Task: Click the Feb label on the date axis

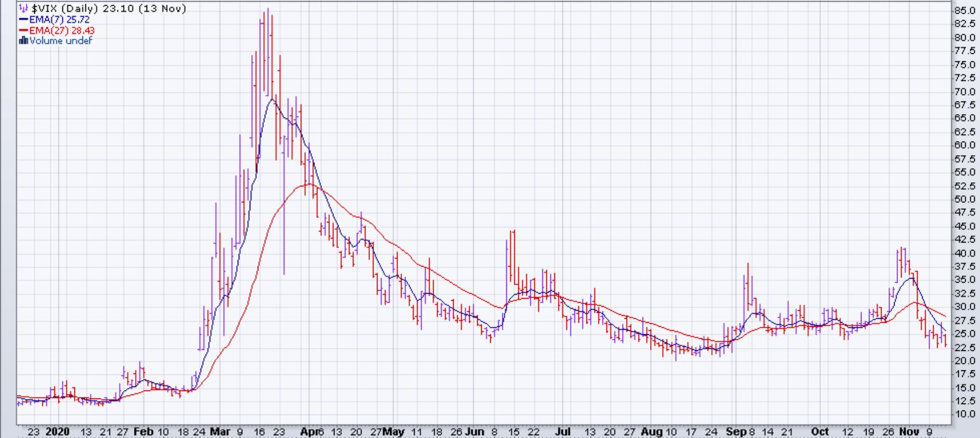Action: pos(143,432)
